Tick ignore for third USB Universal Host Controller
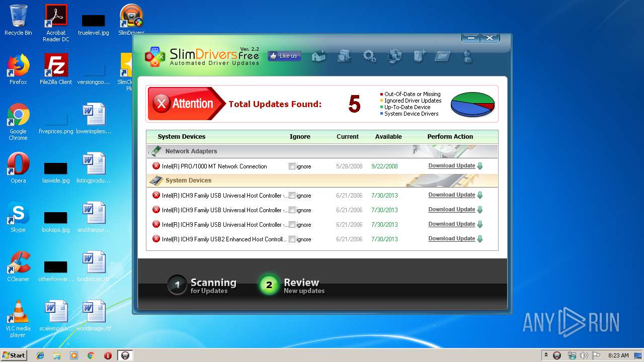This screenshot has width=644, height=362. 292,225
